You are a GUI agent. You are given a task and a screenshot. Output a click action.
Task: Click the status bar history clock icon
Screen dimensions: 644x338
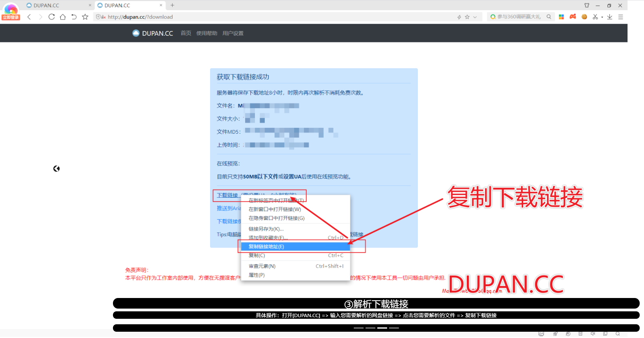point(568,334)
